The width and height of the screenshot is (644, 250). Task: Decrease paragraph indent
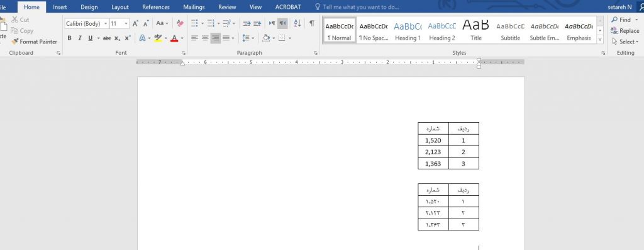point(247,23)
